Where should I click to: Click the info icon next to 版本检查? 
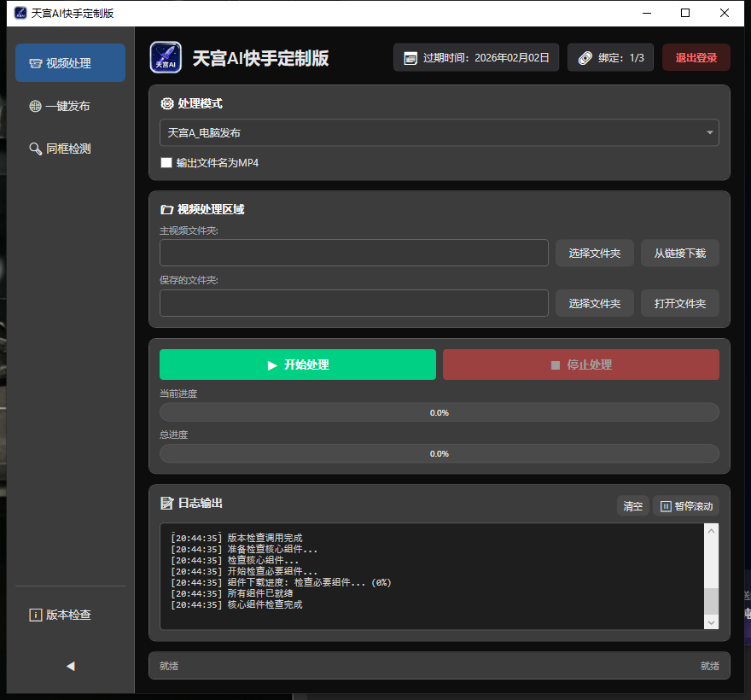point(35,615)
